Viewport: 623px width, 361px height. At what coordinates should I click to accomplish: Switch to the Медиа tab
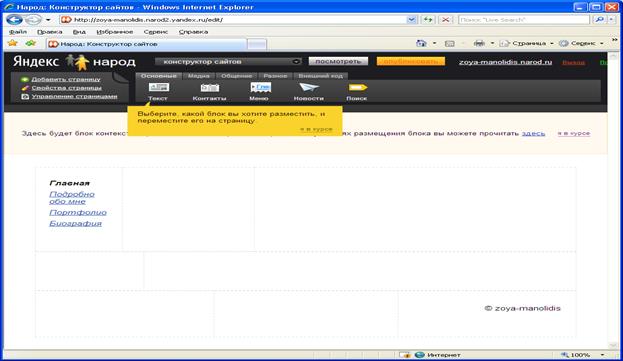[199, 76]
